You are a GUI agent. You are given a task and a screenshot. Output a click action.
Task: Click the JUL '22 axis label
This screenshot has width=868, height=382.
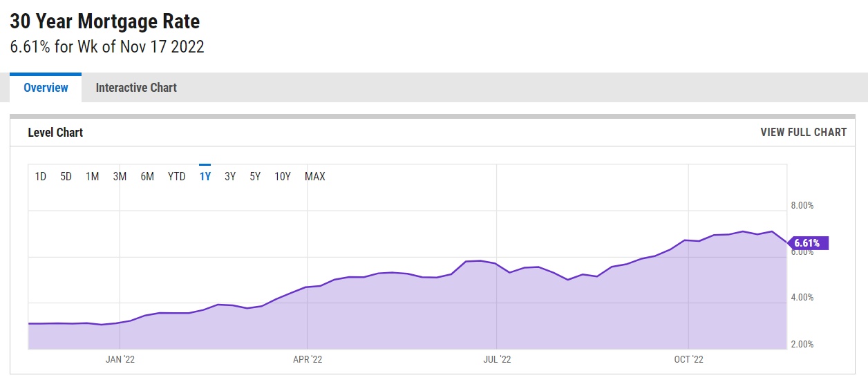click(497, 359)
